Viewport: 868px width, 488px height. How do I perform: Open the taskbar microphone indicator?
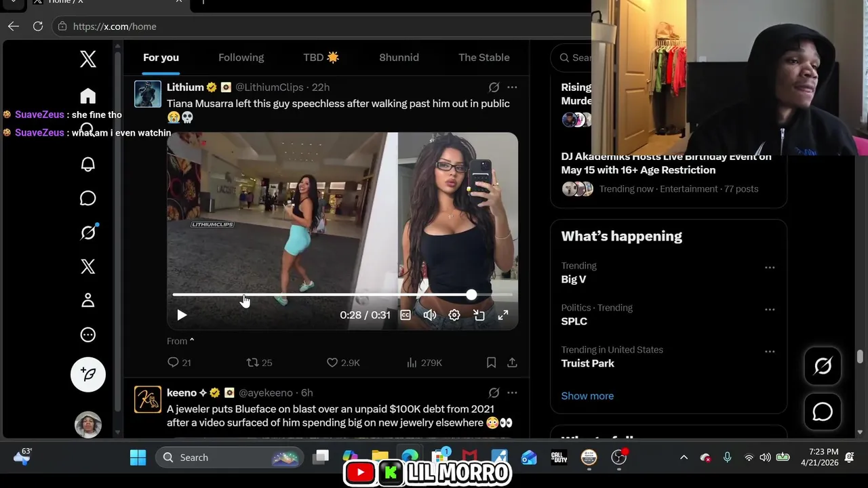point(727,457)
